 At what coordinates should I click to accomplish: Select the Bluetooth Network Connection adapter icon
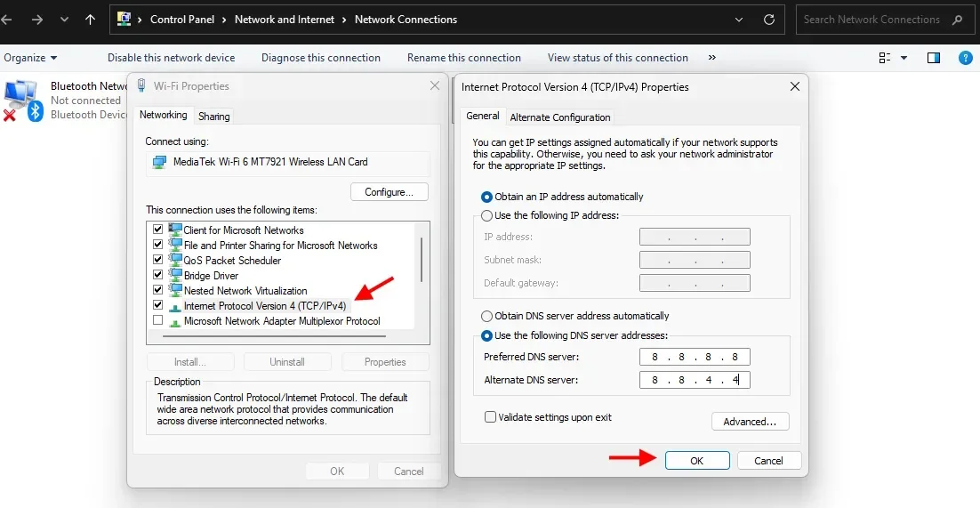click(x=22, y=101)
